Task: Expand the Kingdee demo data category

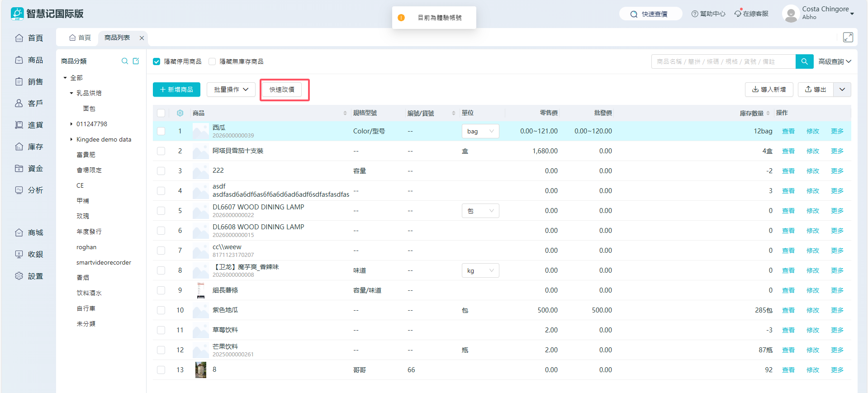Action: 71,139
